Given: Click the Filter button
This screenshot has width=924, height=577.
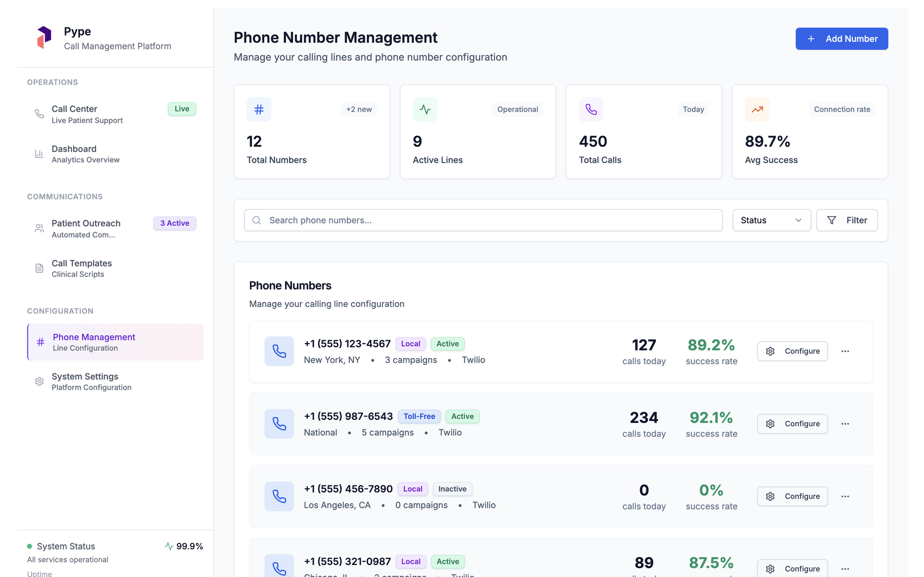Looking at the screenshot, I should tap(847, 220).
